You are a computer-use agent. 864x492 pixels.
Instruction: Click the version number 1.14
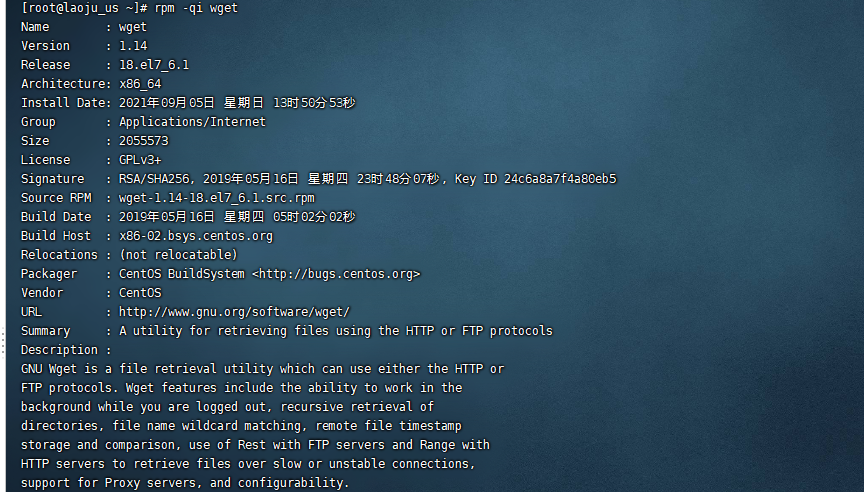(x=132, y=46)
